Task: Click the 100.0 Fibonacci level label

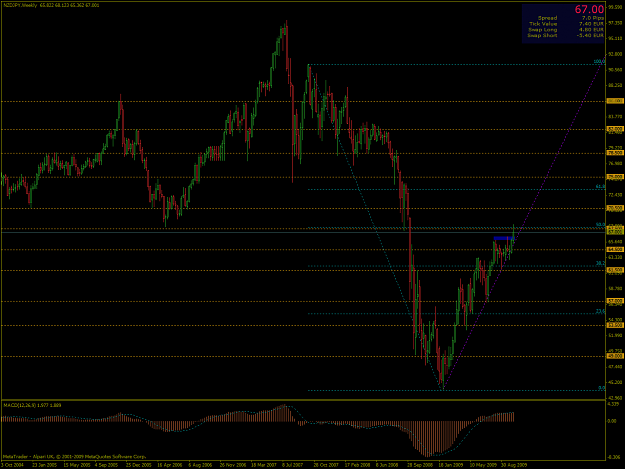Action: (599, 62)
